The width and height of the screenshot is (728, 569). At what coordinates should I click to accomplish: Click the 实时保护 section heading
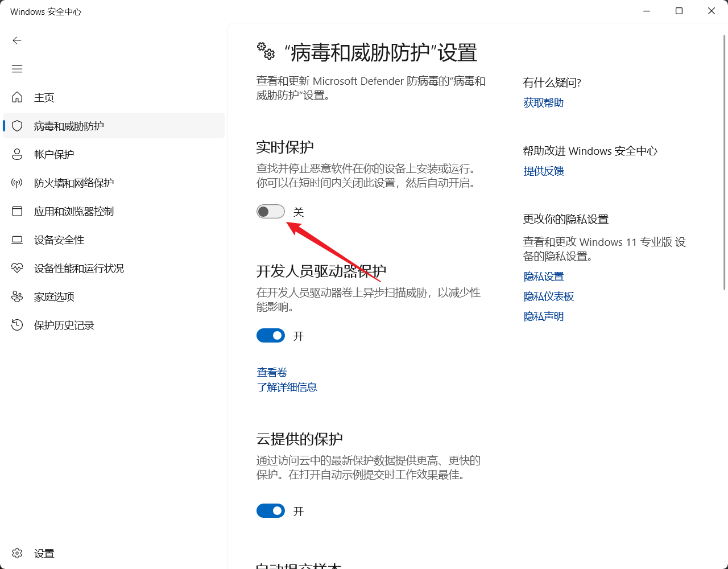point(285,147)
